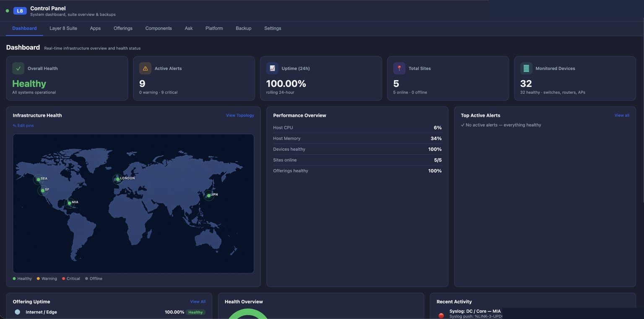
Task: Click the Active Alerts count 9
Action: point(142,84)
